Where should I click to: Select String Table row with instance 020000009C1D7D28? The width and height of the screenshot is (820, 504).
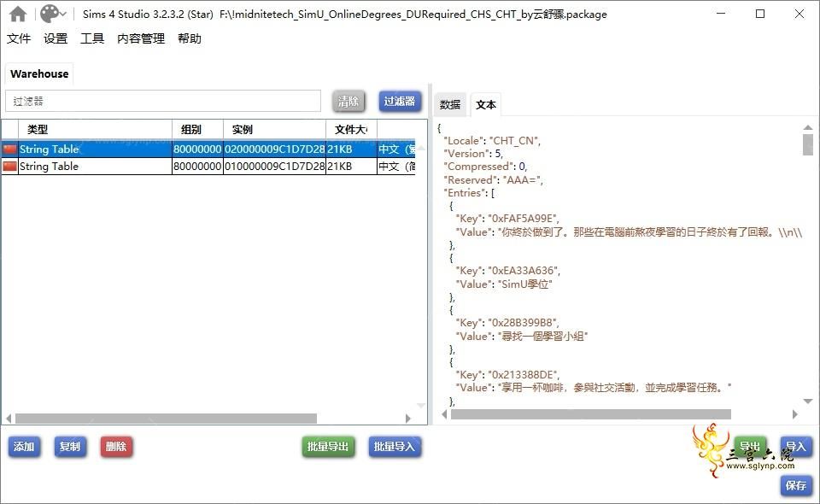tap(209, 149)
